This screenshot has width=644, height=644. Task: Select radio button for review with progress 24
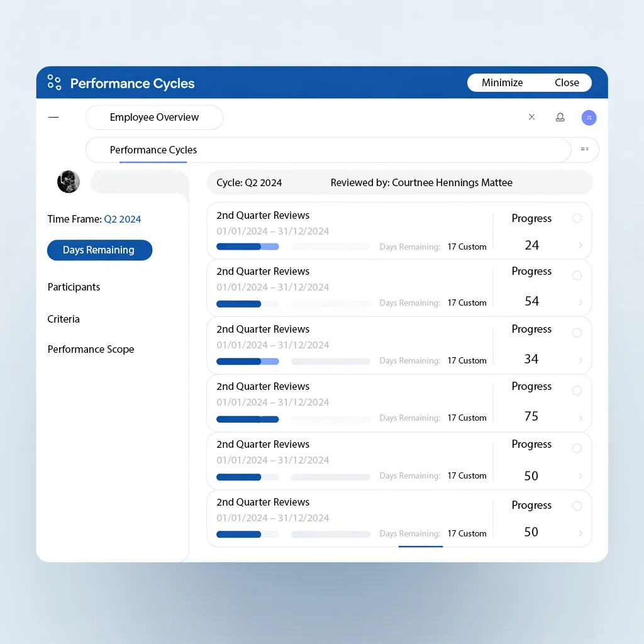577,218
